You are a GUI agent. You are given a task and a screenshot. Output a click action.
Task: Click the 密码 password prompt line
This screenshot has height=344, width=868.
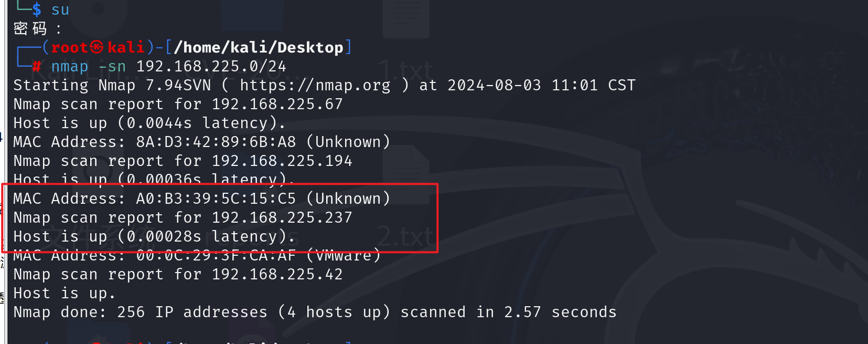click(37, 28)
